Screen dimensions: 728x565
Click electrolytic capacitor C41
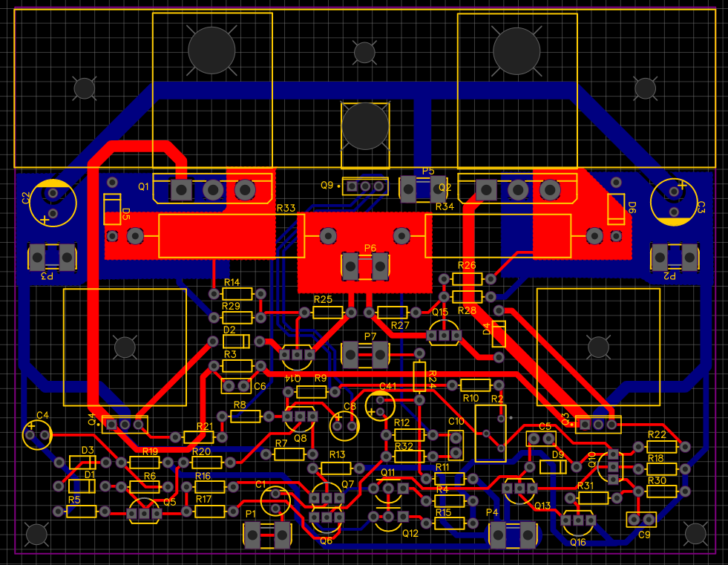(380, 405)
